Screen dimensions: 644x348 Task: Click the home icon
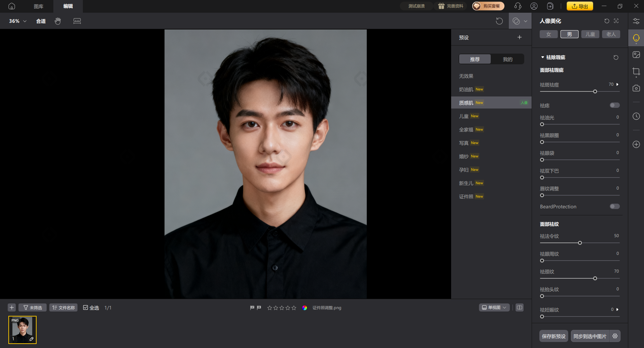[12, 6]
